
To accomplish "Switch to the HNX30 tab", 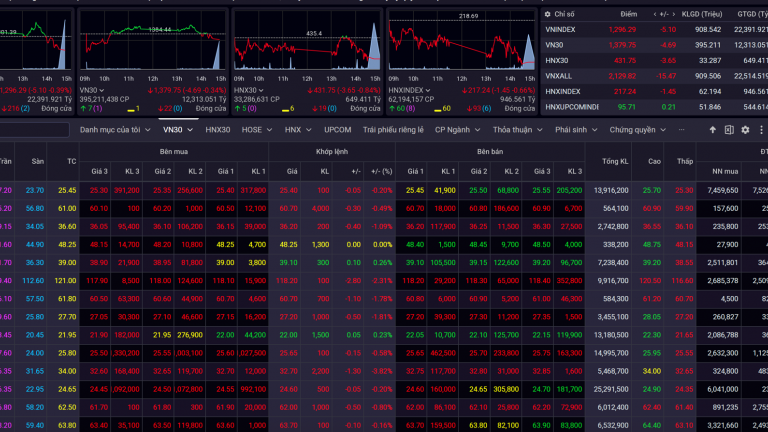I will point(217,130).
